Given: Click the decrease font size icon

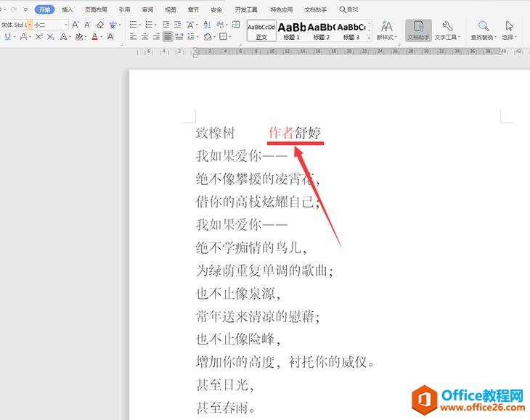Looking at the screenshot, I should [x=88, y=25].
